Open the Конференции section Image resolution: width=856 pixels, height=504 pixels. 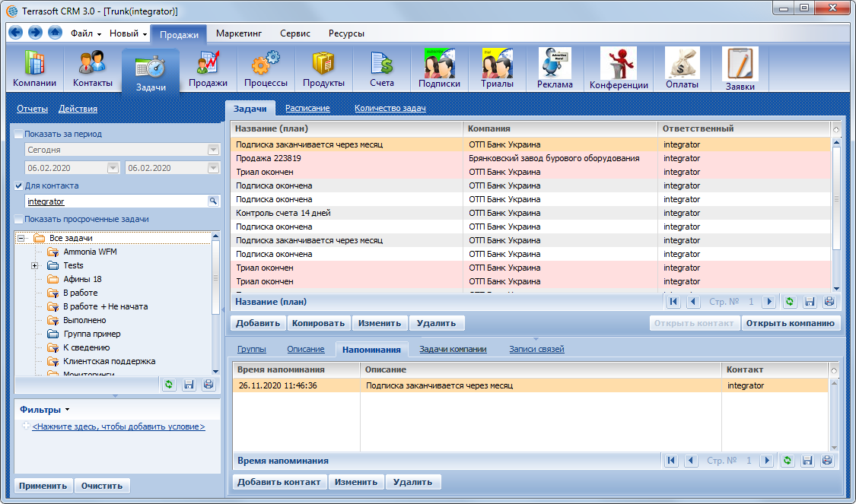pyautogui.click(x=619, y=69)
